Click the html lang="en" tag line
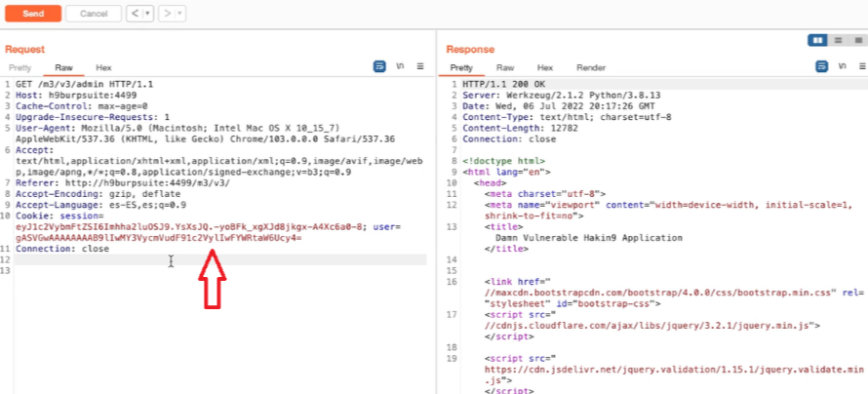Viewport: 868px width, 394px height. [506, 172]
